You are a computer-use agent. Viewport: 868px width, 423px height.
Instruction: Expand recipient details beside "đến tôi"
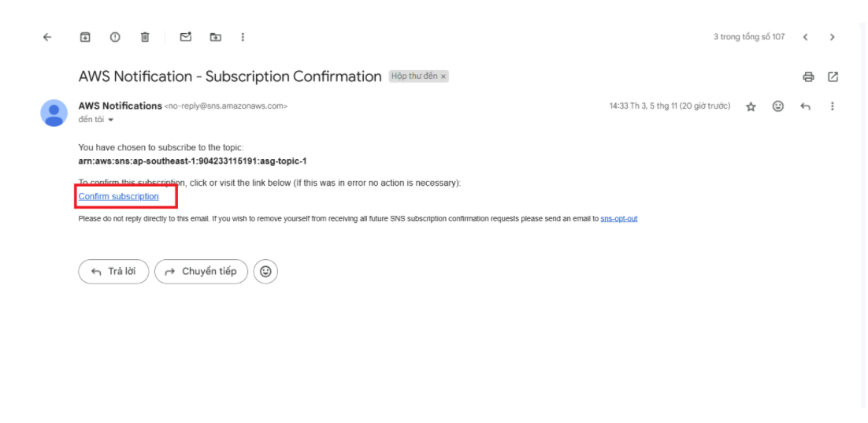[x=111, y=121]
